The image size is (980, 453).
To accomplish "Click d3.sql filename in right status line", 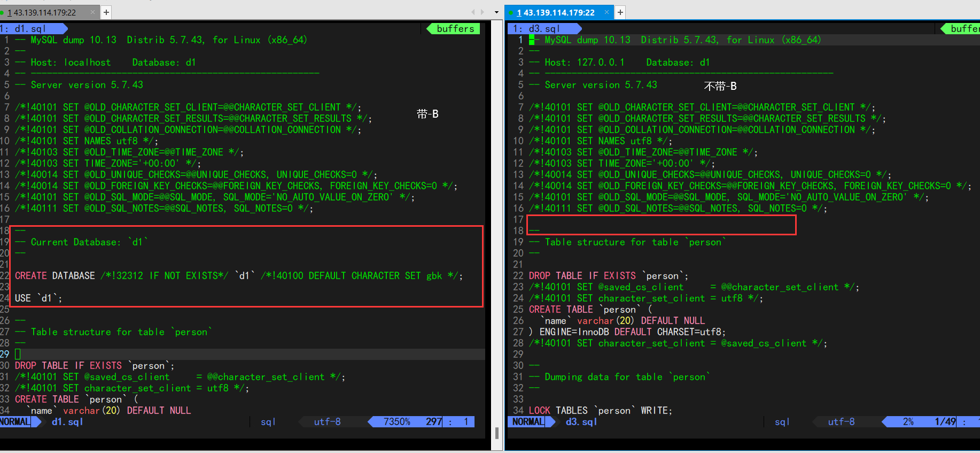I will tap(581, 422).
